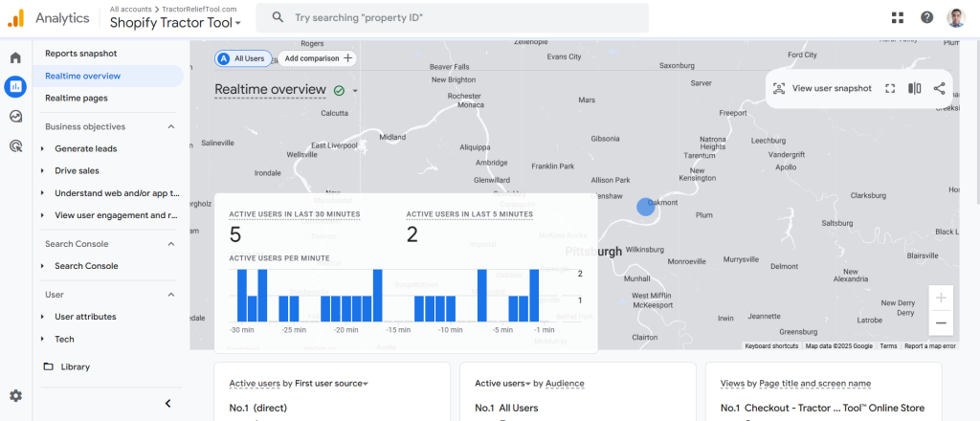Click the edit comparisons icon
Screen dimensions: 980x421
click(914, 88)
